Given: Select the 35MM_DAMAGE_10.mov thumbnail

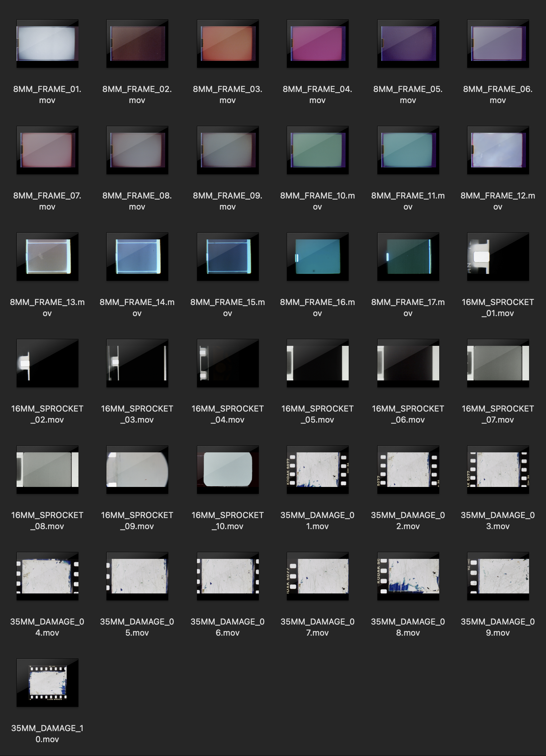Looking at the screenshot, I should (47, 683).
